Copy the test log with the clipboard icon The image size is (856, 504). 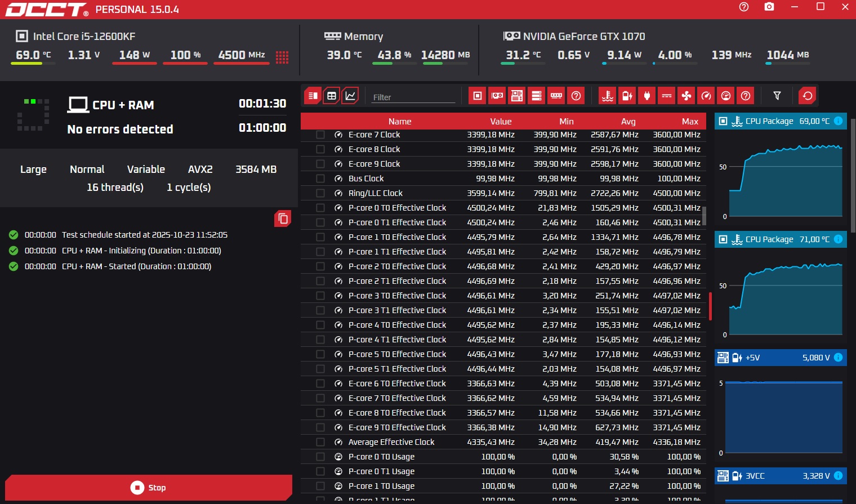coord(283,218)
